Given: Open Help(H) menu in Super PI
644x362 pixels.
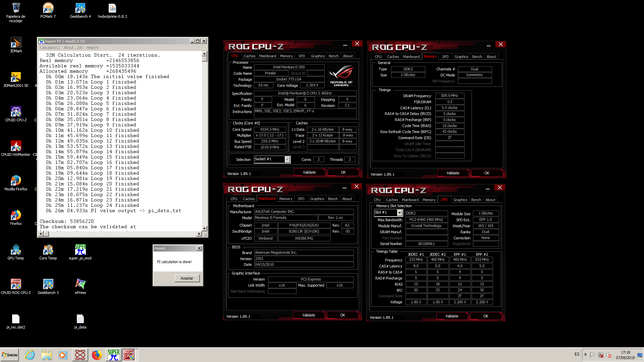Looking at the screenshot, I should (x=93, y=48).
